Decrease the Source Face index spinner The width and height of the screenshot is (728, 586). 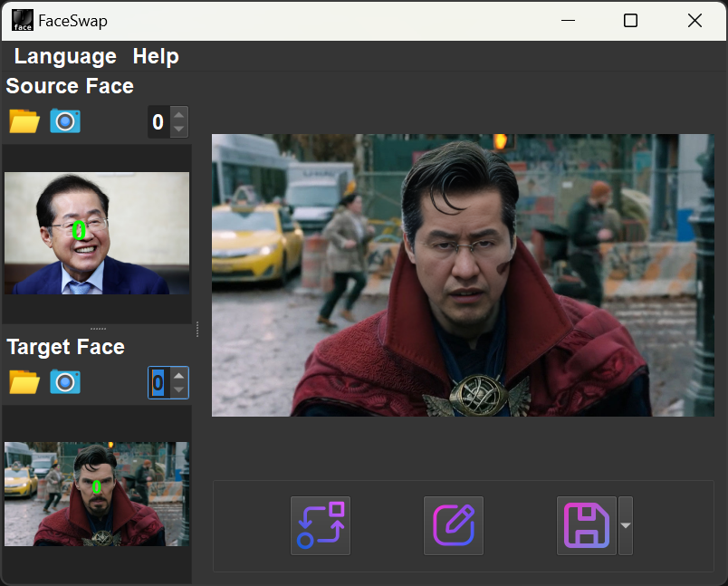tap(179, 130)
